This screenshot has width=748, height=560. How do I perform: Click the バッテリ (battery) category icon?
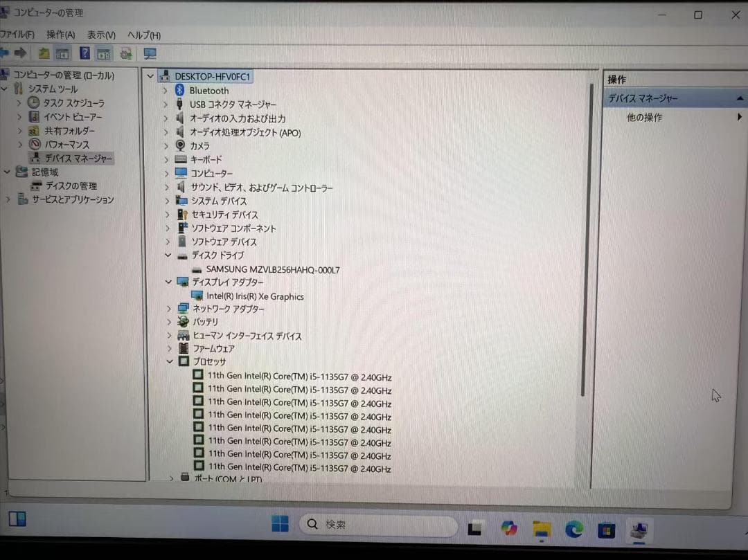click(184, 322)
